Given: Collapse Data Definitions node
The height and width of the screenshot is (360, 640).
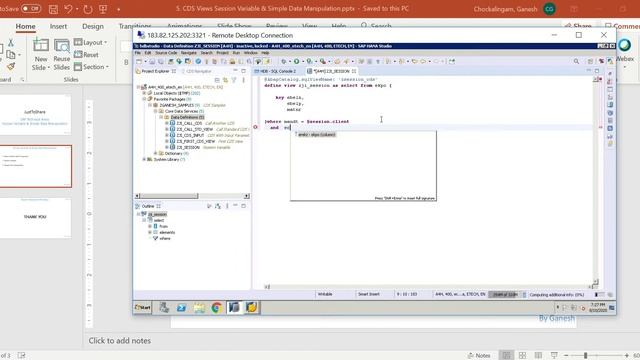Looking at the screenshot, I should click(x=161, y=117).
